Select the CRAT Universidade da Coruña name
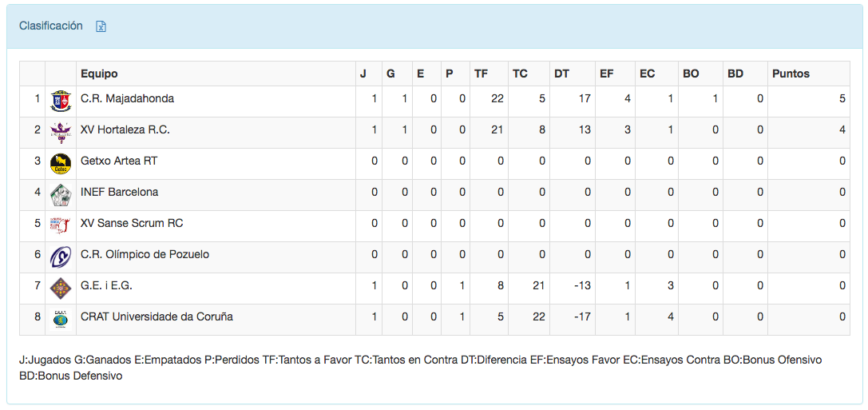Image resolution: width=868 pixels, height=410 pixels. tap(157, 317)
